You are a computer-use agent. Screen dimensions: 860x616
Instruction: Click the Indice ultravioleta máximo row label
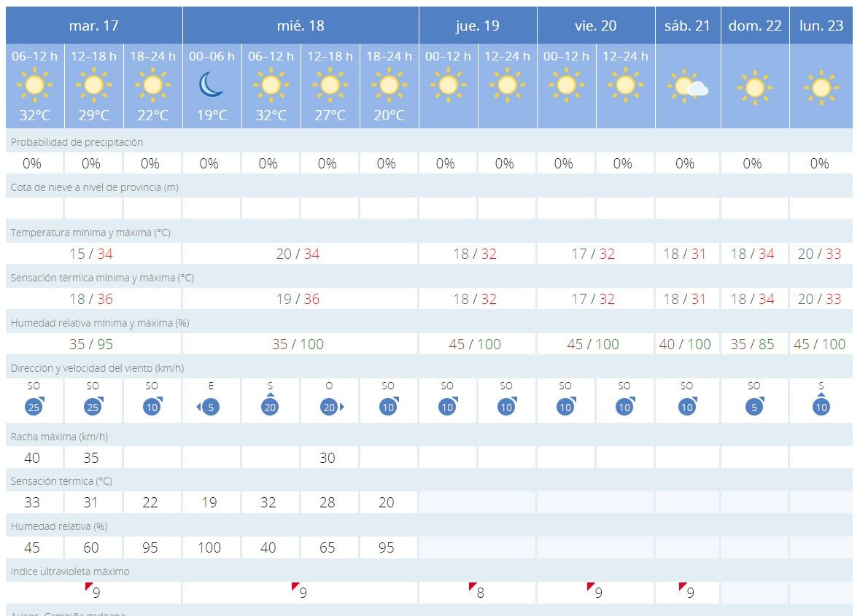click(70, 572)
